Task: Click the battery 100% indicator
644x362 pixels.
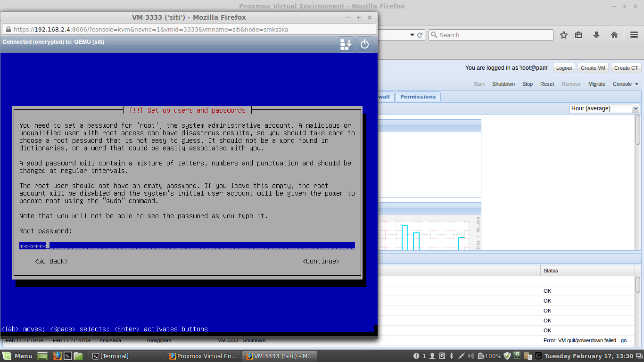Action: [489, 356]
